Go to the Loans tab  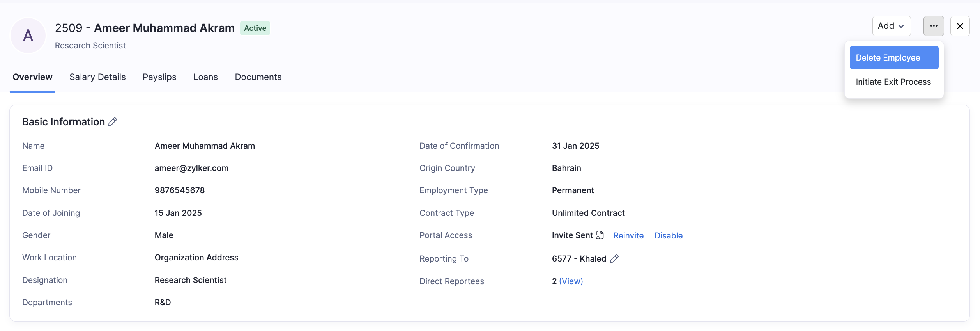205,77
